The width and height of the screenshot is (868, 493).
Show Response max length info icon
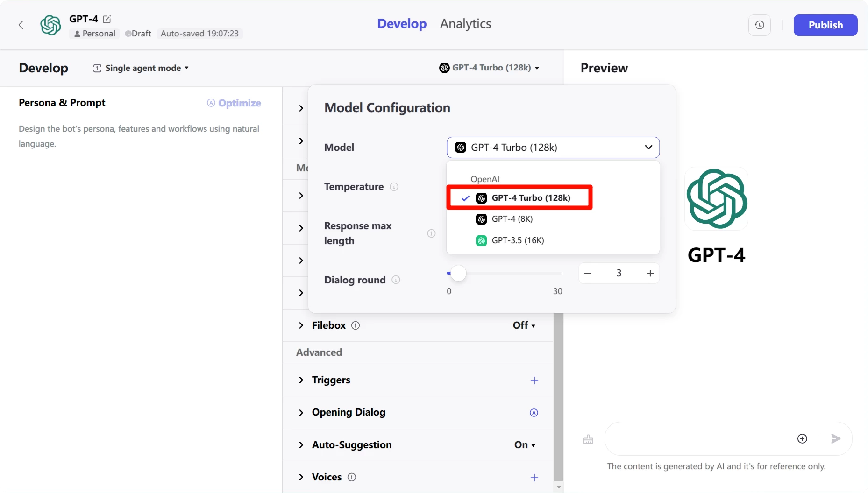pyautogui.click(x=431, y=233)
